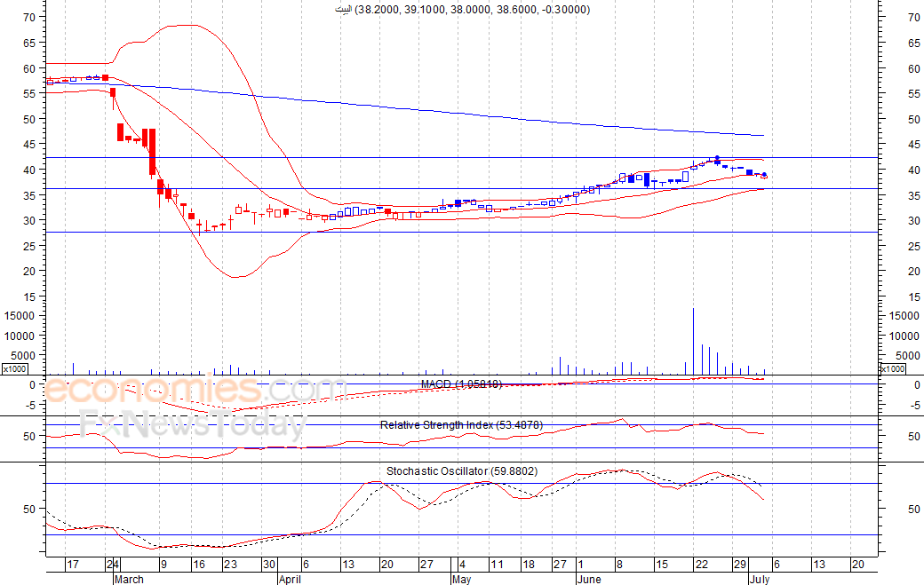Click the tallest volume bar near June 22
Viewport: 924px width, 585px height.
(x=693, y=342)
